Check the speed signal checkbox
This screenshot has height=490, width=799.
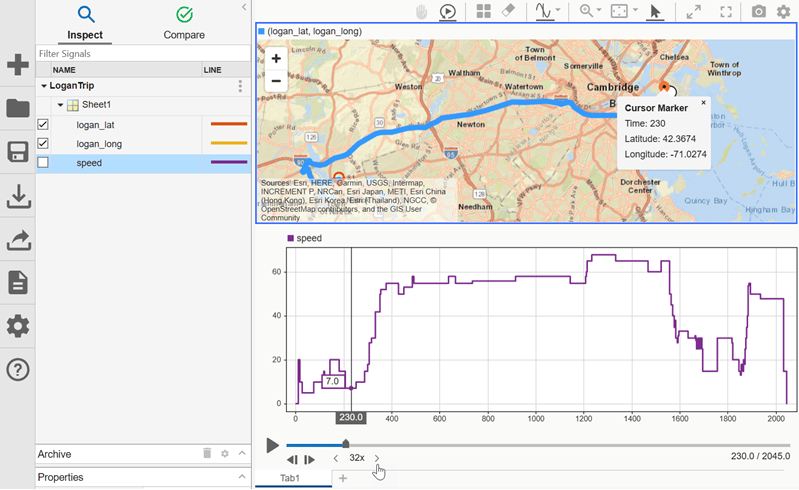(x=43, y=162)
